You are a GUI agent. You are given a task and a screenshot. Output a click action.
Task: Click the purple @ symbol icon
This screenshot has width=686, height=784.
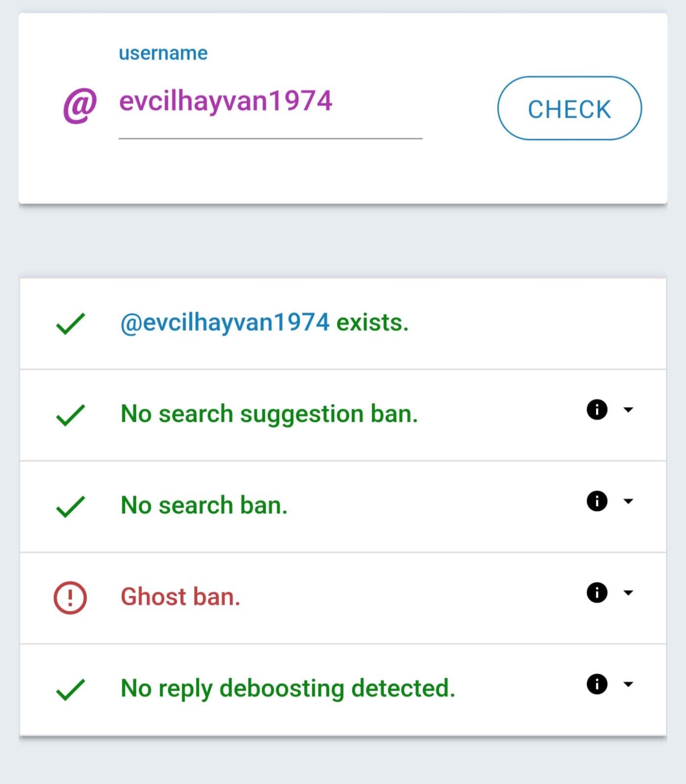(x=80, y=104)
